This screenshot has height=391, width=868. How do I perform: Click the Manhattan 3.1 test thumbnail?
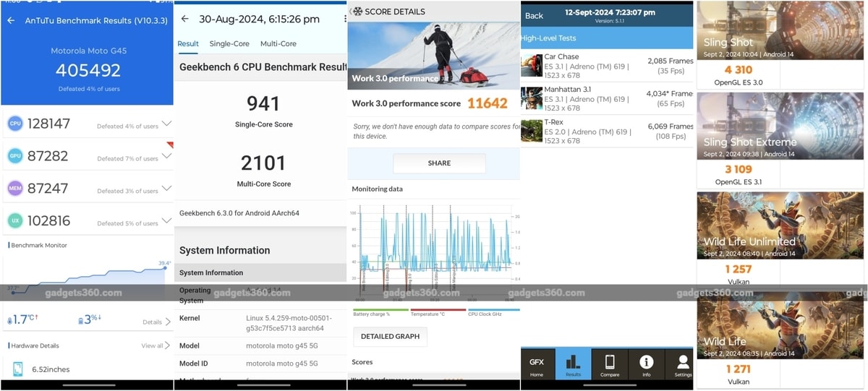click(x=532, y=99)
